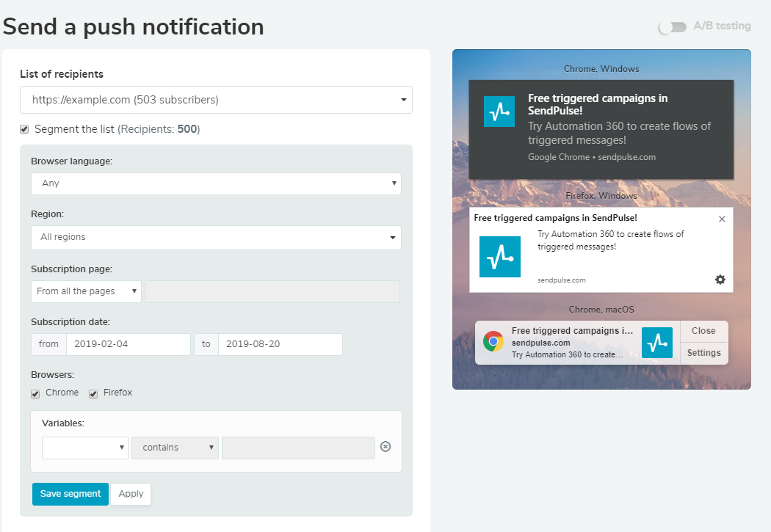
Task: Click SendPulse icon in macOS preview
Action: pos(657,343)
